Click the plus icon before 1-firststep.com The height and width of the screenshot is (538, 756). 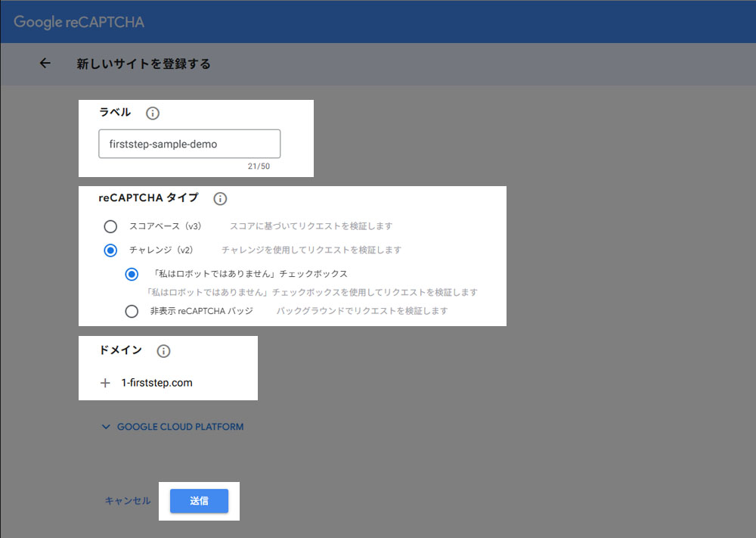coord(105,383)
